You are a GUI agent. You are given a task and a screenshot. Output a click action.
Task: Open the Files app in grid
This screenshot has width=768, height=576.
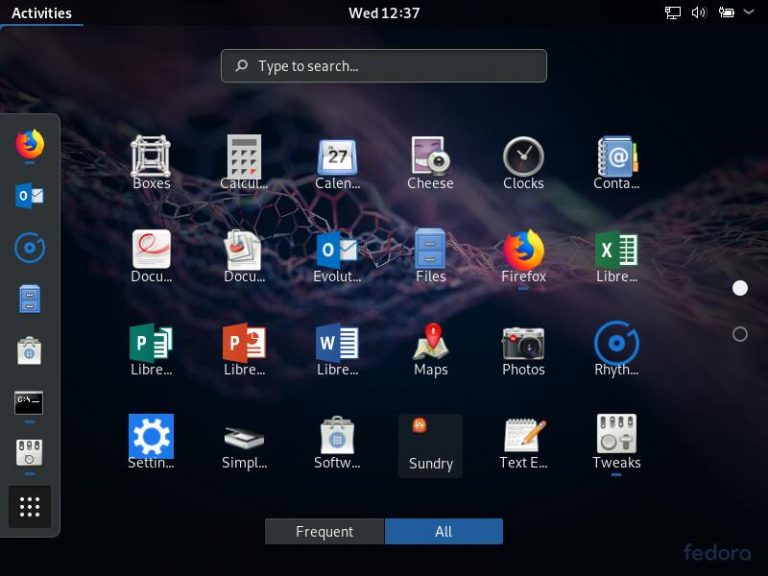tap(430, 254)
